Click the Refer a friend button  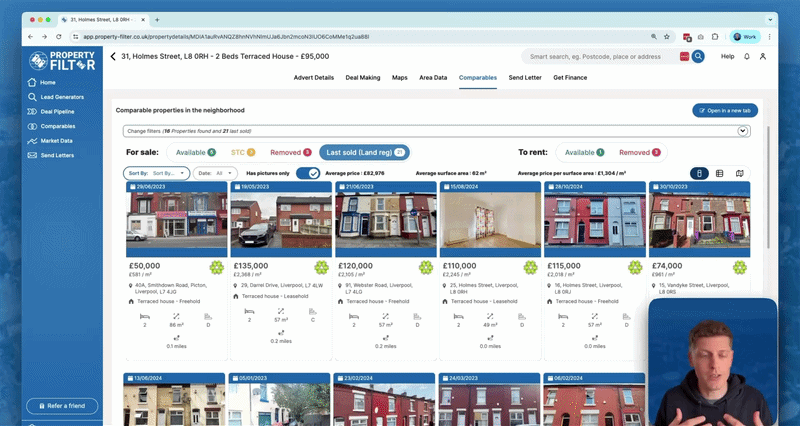(x=62, y=406)
